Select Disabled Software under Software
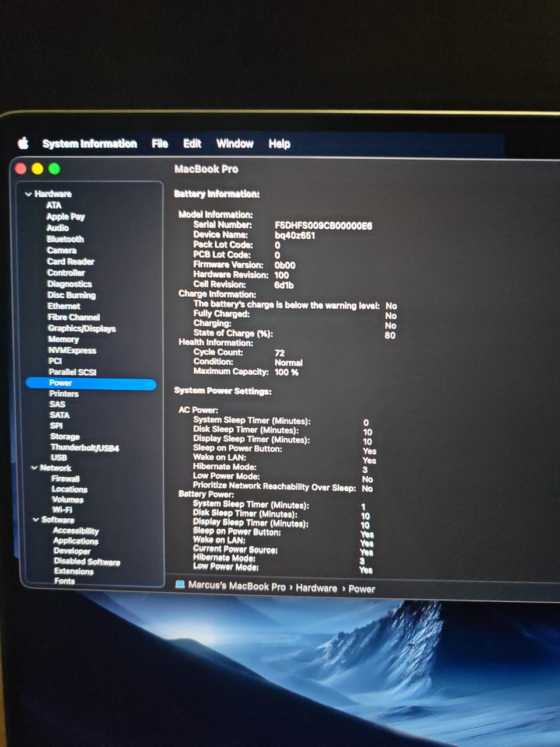Image resolution: width=560 pixels, height=747 pixels. pyautogui.click(x=87, y=561)
